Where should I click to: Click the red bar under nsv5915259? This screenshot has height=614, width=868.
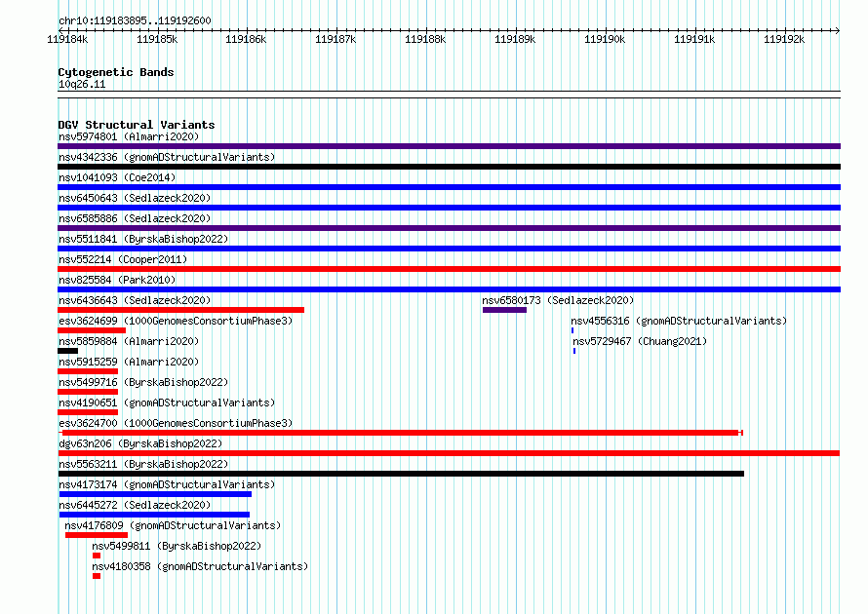point(88,371)
